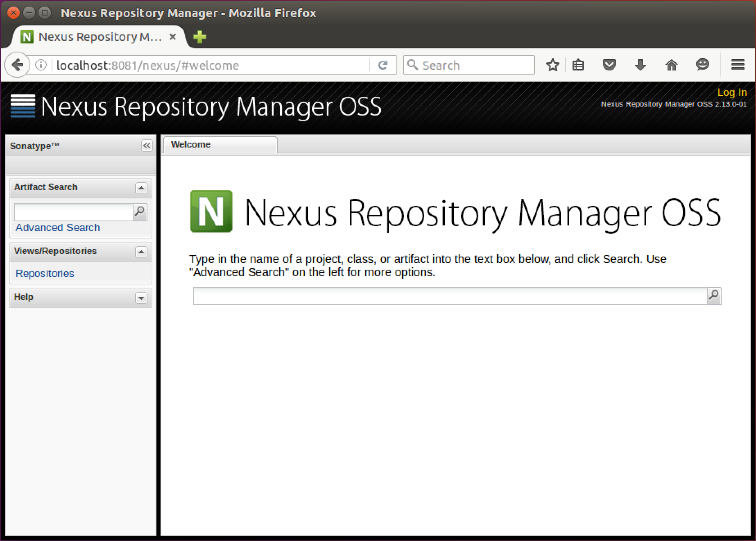Image resolution: width=756 pixels, height=541 pixels.
Task: Click the Firefox Search field
Action: (x=469, y=65)
